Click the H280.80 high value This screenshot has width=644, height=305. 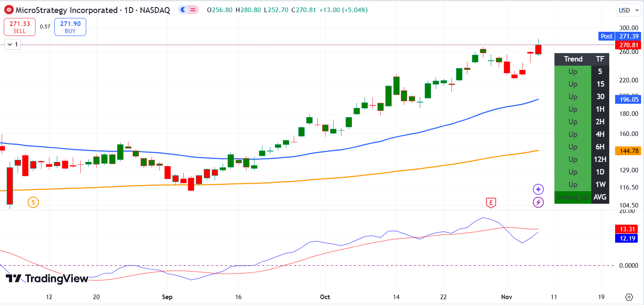249,10
